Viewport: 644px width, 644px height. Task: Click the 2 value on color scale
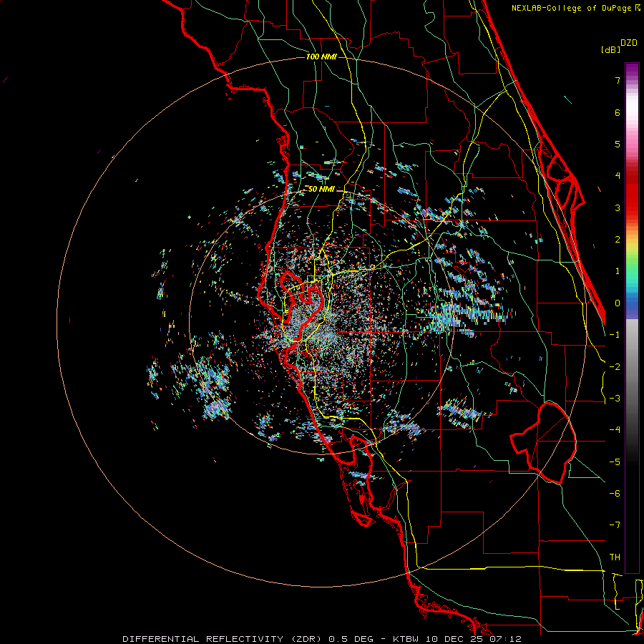coord(618,240)
